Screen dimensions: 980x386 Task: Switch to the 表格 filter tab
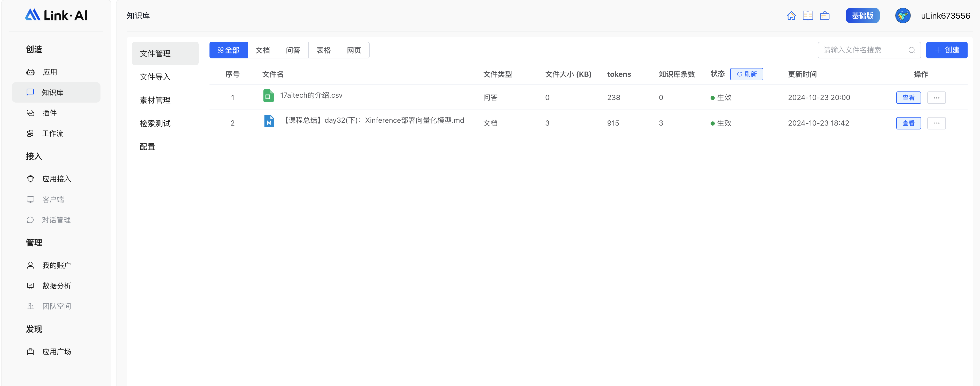pos(323,50)
